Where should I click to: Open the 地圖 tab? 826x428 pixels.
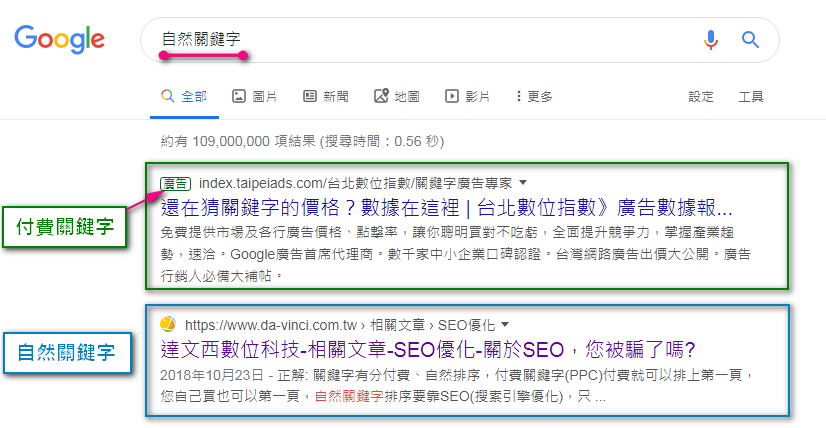coord(397,97)
